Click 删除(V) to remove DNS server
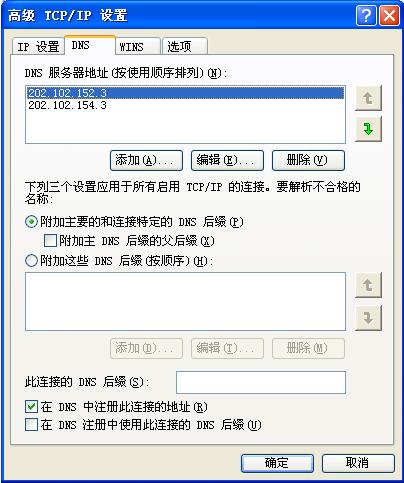Image resolution: width=404 pixels, height=483 pixels. pos(308,160)
